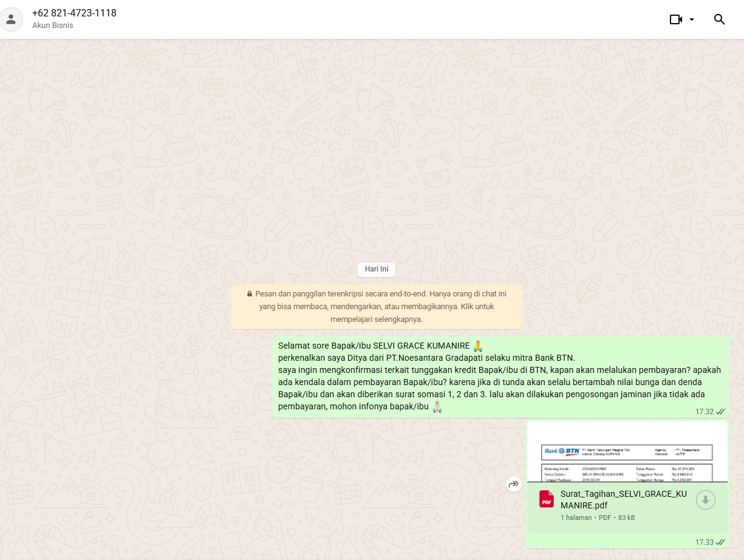Forward the PDF message with arrow icon
The width and height of the screenshot is (744, 560).
(x=514, y=484)
